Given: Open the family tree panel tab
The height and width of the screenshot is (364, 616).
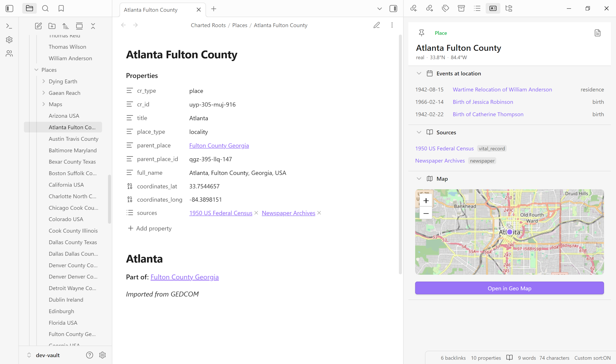Looking at the screenshot, I should [509, 9].
